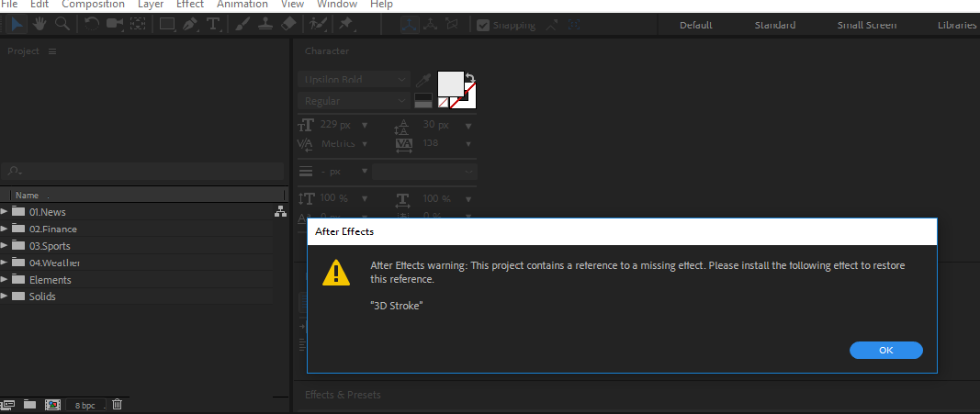The image size is (980, 414).
Task: Open Upsilon Bold font family dropdown
Action: point(355,80)
